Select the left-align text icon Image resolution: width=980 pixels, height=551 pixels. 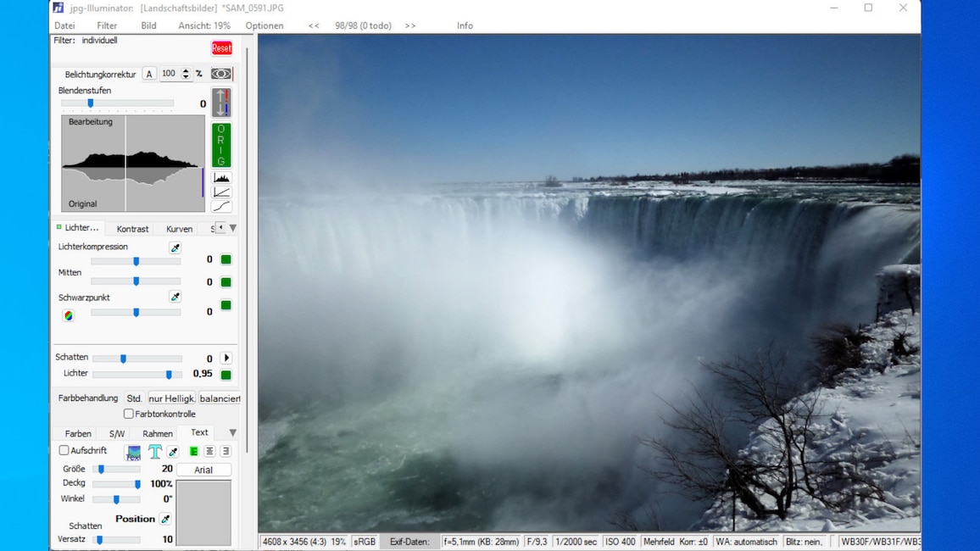pyautogui.click(x=194, y=451)
